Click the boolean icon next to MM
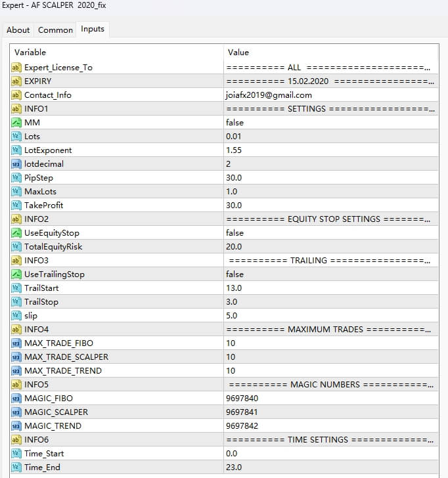Viewport: 448px width, 478px height. click(x=16, y=123)
